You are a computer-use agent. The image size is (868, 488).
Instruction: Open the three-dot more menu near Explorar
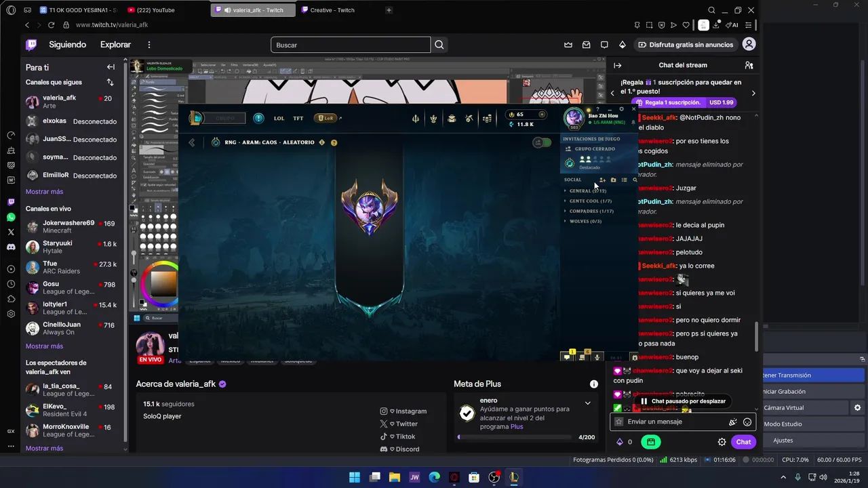click(149, 45)
